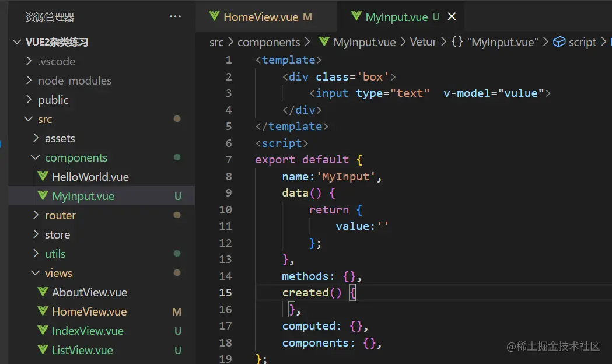Click the U badge on IndexView.vue row
This screenshot has width=612, height=364.
point(177,331)
